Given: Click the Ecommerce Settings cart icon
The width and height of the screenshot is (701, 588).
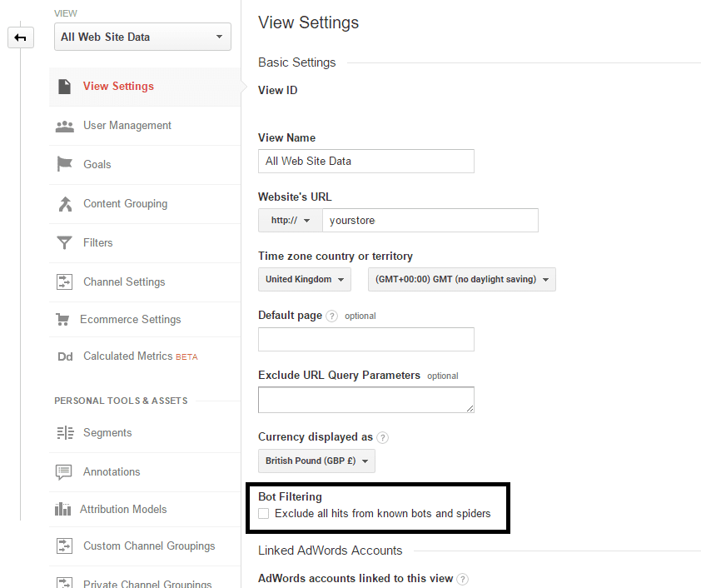Looking at the screenshot, I should (62, 319).
